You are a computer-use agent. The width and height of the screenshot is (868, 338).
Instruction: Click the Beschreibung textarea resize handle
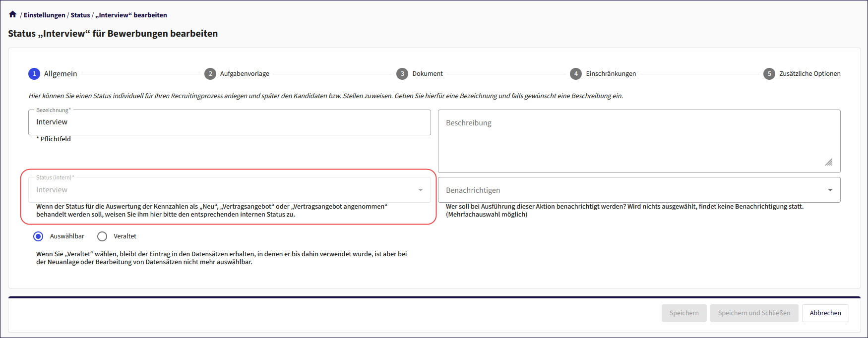tap(829, 162)
